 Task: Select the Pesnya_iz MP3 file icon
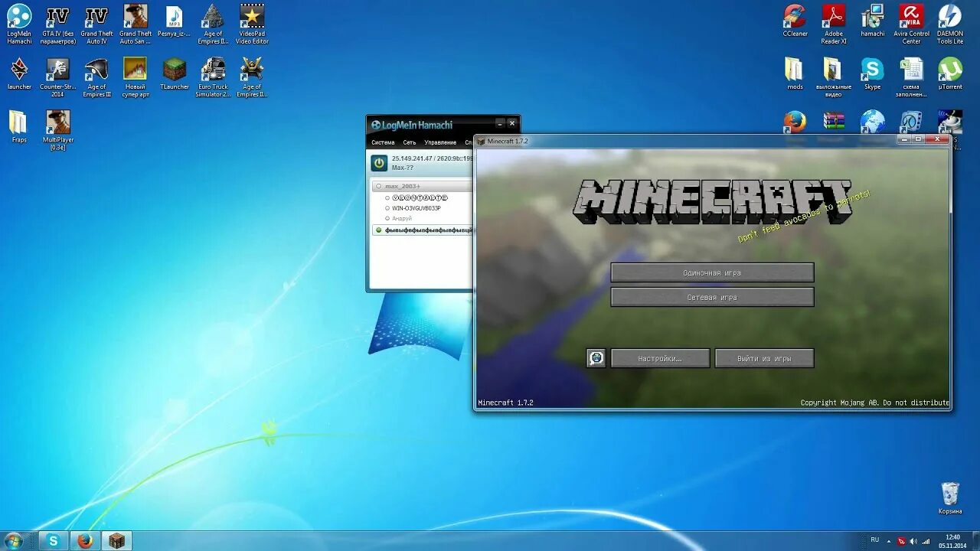coord(175,21)
